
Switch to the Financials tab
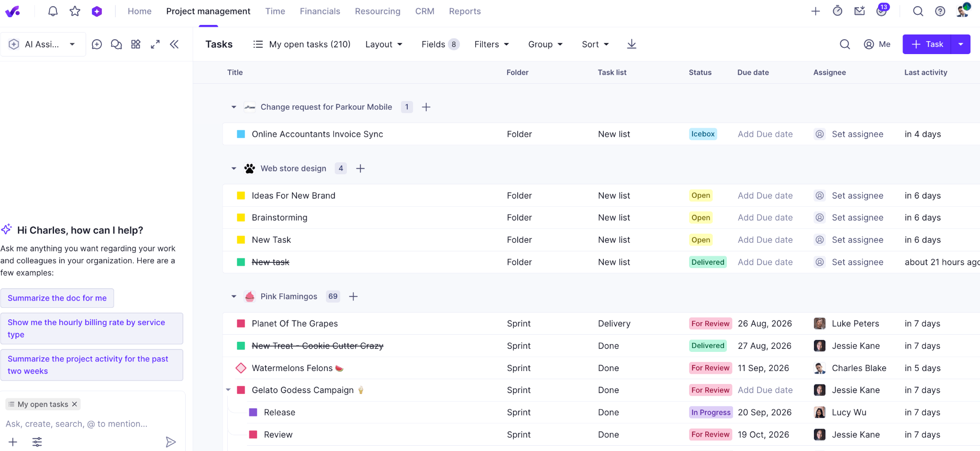320,11
